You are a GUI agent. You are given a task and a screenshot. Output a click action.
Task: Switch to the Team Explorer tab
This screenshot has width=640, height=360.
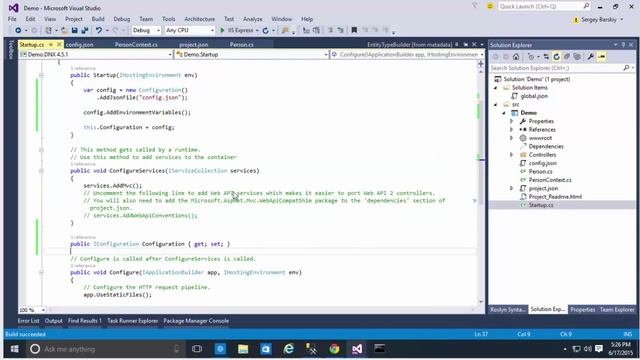617,310
